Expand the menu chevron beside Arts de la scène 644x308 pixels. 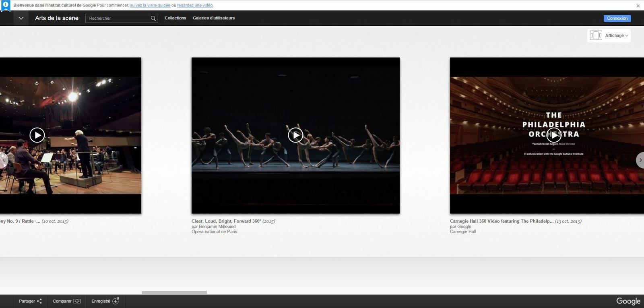point(21,18)
